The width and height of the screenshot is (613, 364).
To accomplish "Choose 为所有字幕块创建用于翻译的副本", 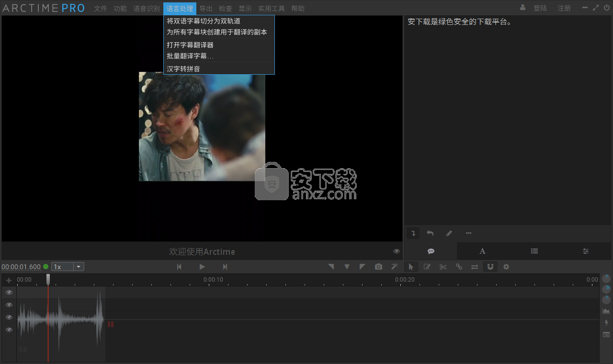I will pyautogui.click(x=219, y=32).
